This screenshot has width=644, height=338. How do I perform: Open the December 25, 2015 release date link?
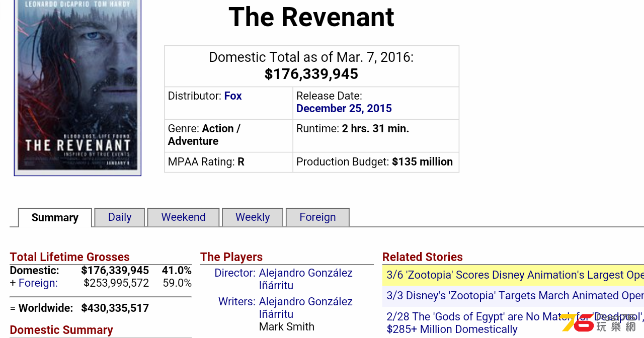344,109
